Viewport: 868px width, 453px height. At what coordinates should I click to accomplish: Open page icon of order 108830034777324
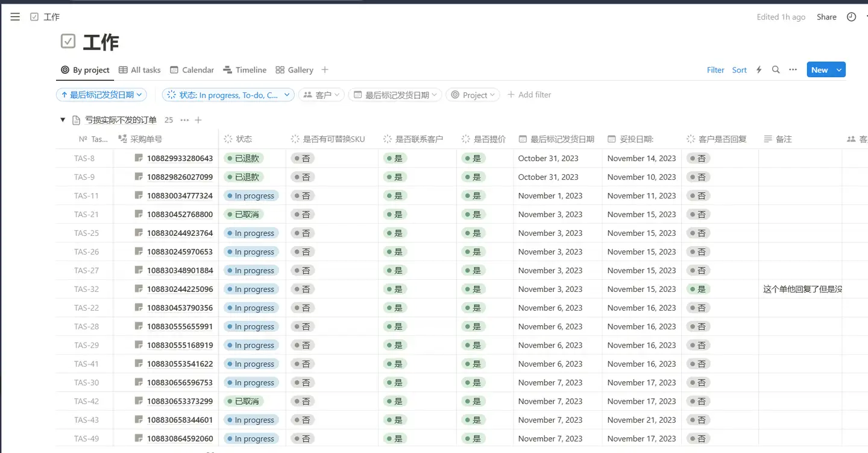click(139, 195)
